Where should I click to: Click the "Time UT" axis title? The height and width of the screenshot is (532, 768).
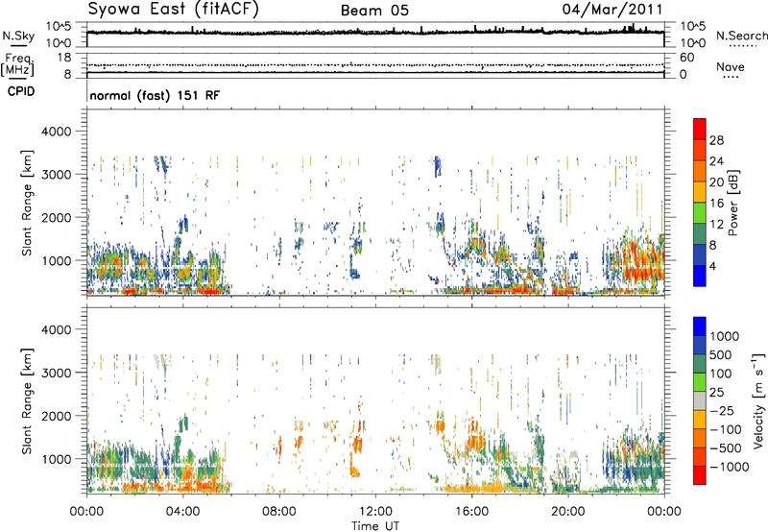[x=375, y=526]
